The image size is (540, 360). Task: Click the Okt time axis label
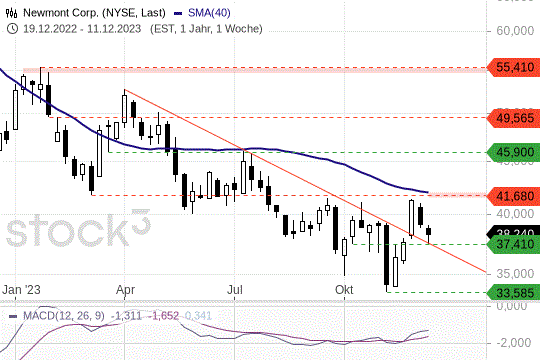click(344, 290)
